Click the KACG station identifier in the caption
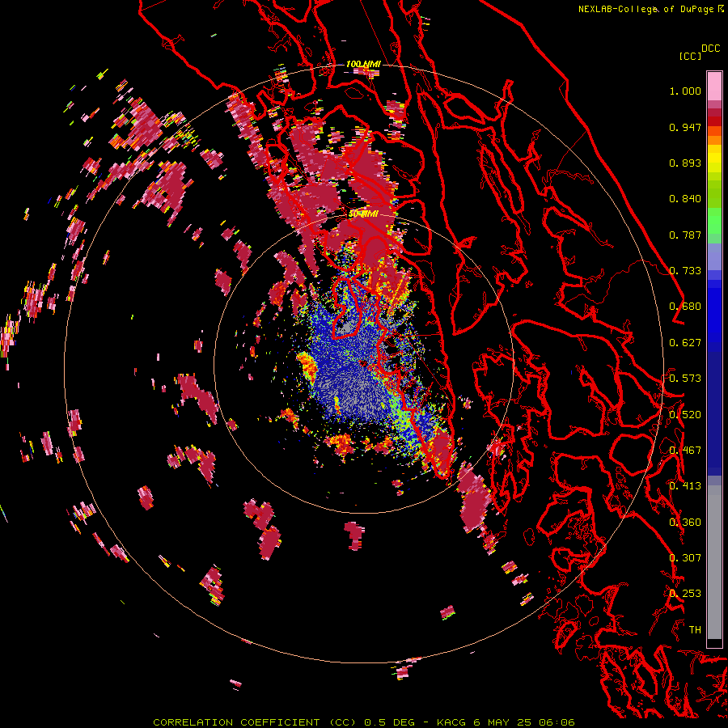Screen dimensions: 728x728 (x=451, y=722)
